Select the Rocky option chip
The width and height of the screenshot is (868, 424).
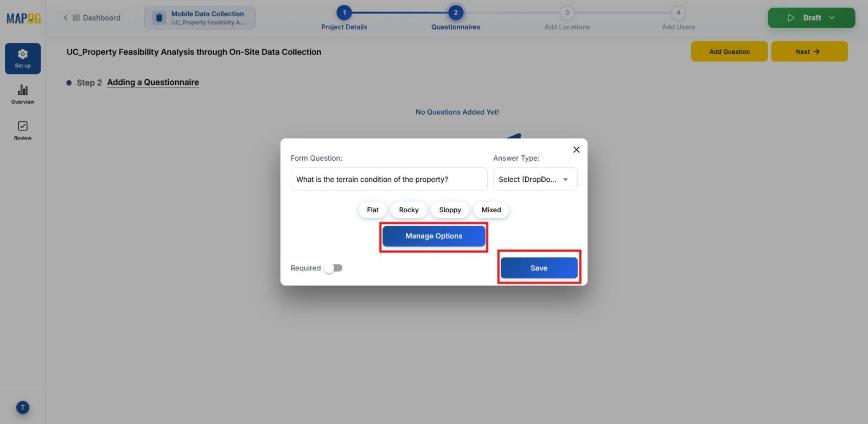pyautogui.click(x=409, y=210)
